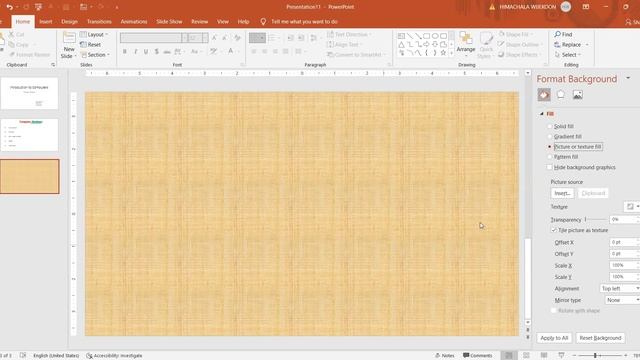640x360 pixels.
Task: Open Format Background pane options arrow
Action: click(x=628, y=78)
